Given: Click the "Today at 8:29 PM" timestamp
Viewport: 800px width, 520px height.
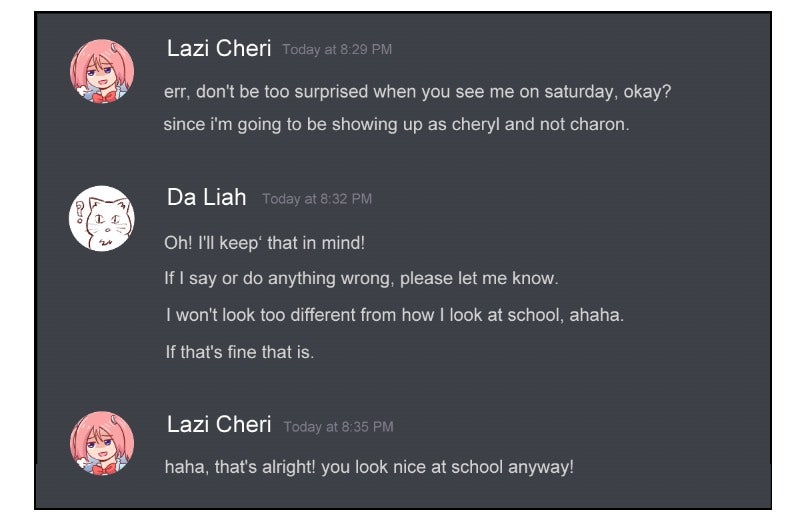Looking at the screenshot, I should coord(337,50).
